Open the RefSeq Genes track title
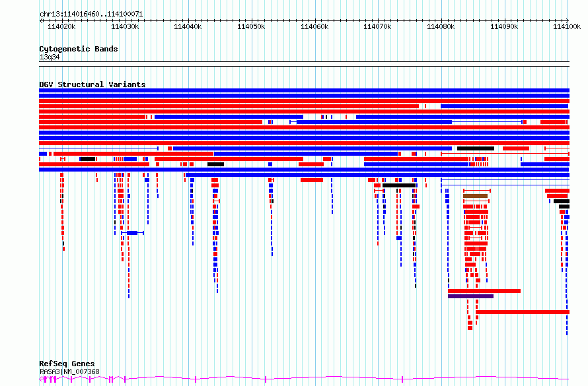 point(67,364)
